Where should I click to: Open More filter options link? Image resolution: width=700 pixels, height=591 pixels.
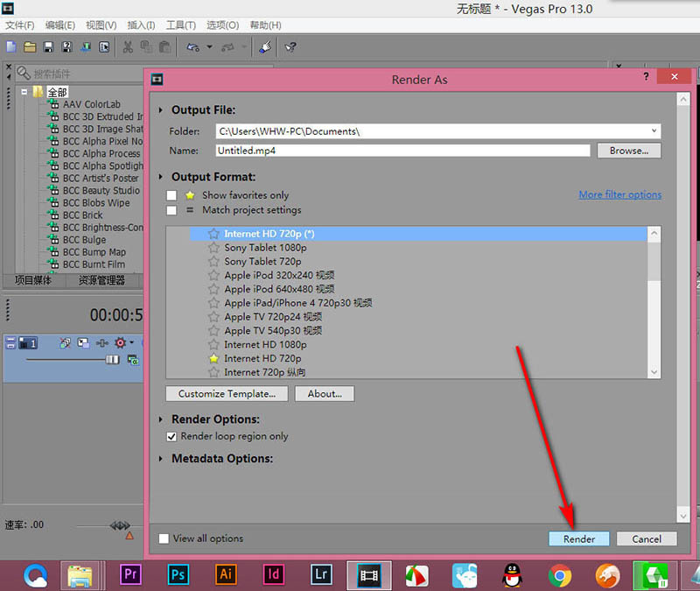point(620,194)
